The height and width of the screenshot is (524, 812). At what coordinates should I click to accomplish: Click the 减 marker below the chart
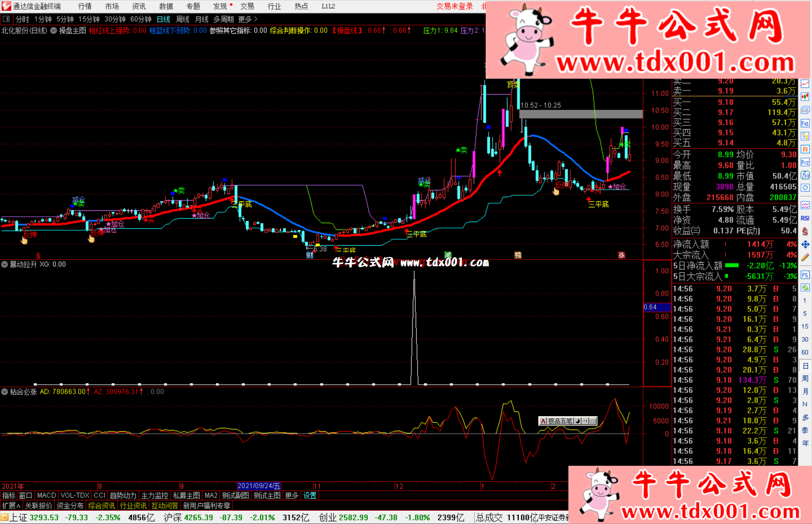point(448,255)
